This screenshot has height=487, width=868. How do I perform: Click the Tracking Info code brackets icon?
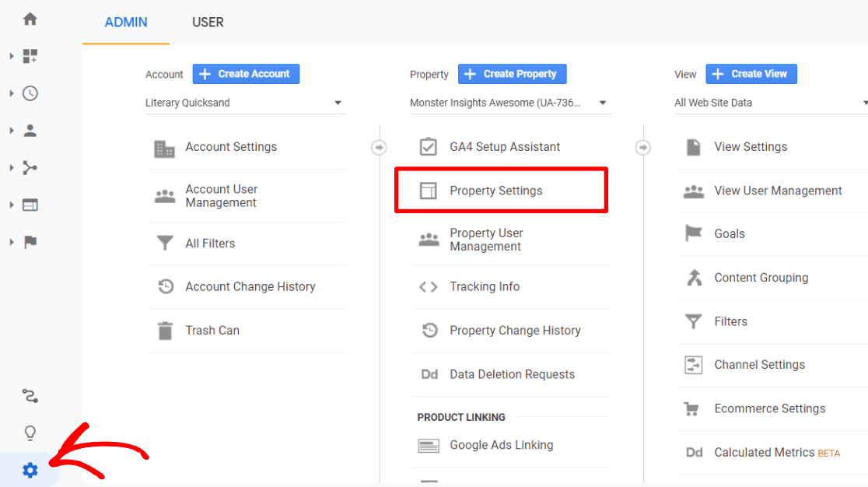(x=428, y=286)
